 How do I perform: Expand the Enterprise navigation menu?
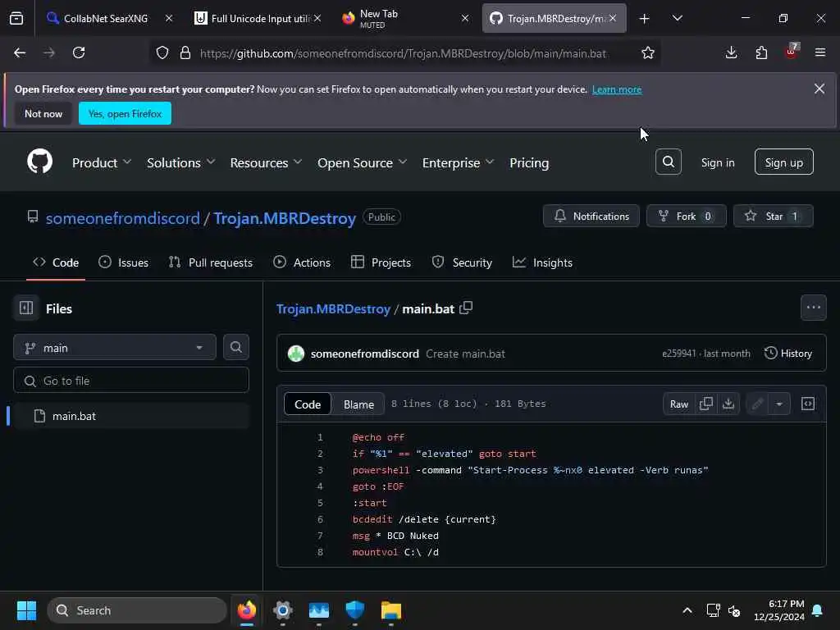[x=458, y=162]
